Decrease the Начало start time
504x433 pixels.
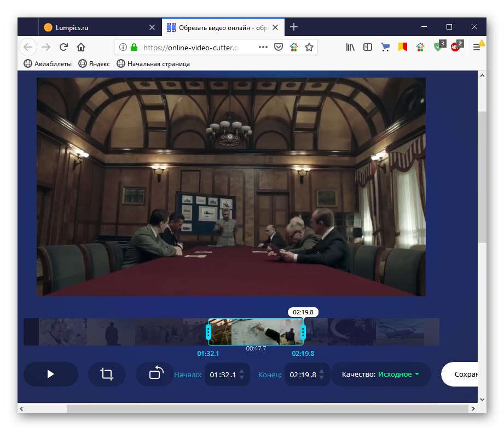point(242,377)
